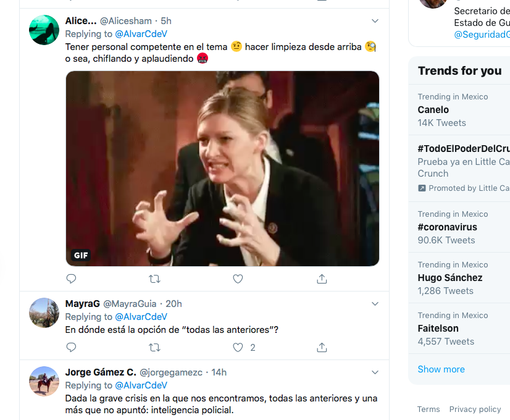This screenshot has height=420, width=510.
Task: Share MayraG's tweet
Action: (x=322, y=348)
